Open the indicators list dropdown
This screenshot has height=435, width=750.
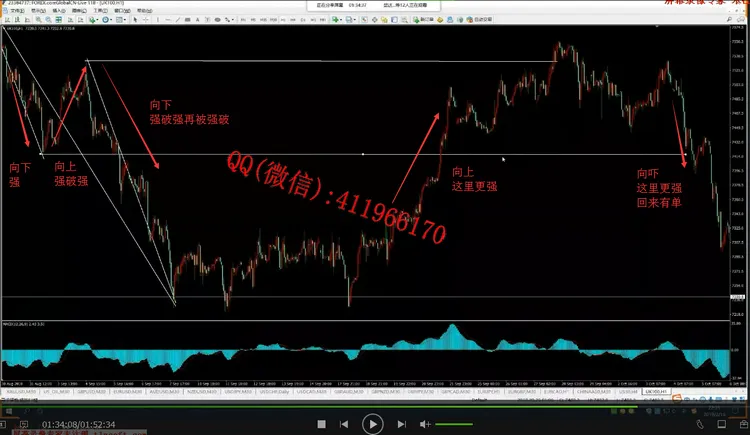click(93, 20)
